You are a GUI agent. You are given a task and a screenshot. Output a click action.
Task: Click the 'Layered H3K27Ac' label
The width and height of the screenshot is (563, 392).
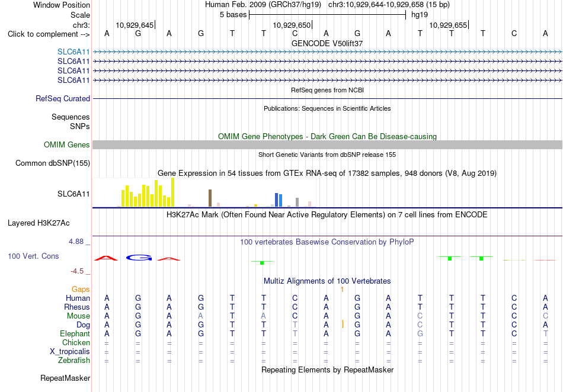click(x=39, y=223)
